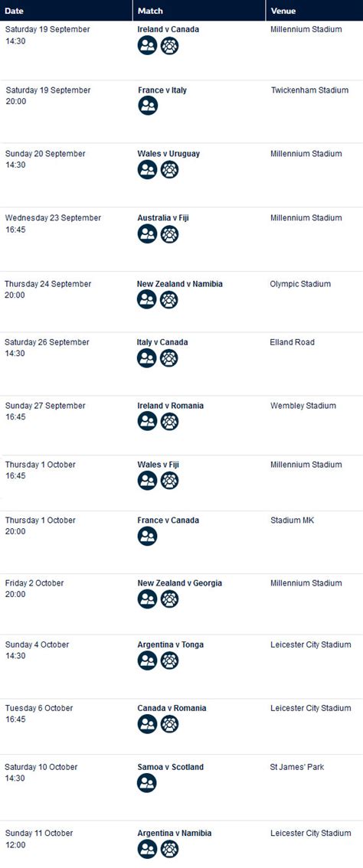Open the France v Italy match link
The image size is (363, 868).
162,90
